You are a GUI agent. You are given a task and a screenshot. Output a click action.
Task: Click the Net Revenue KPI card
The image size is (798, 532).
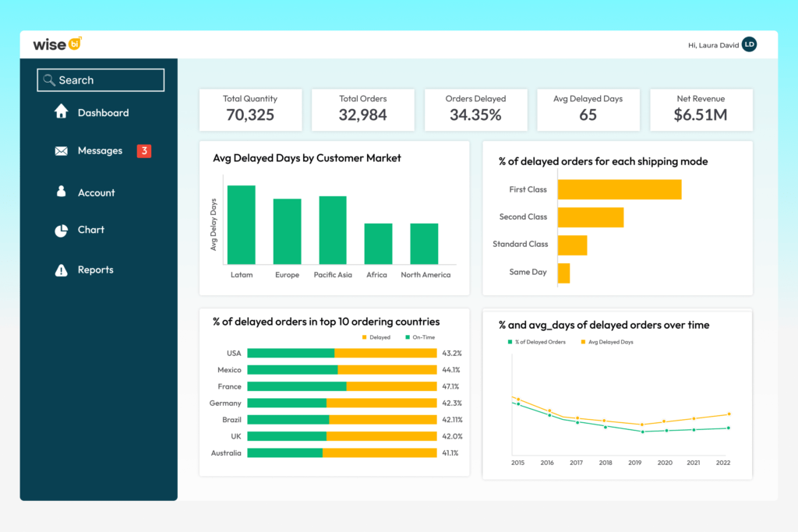(701, 110)
